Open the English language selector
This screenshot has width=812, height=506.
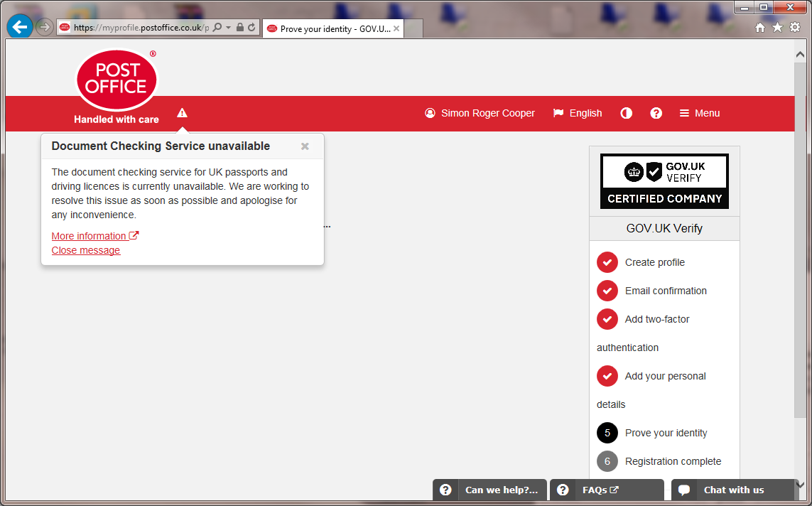click(x=578, y=113)
